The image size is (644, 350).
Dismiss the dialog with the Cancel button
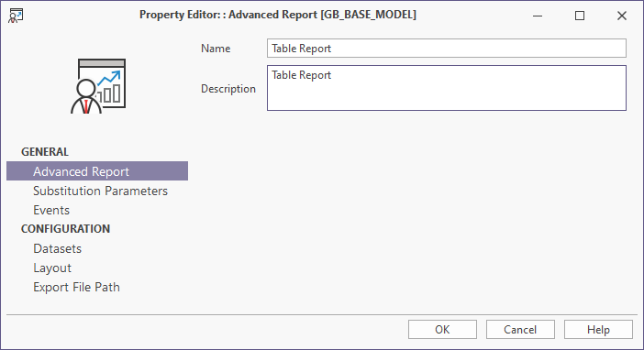(520, 330)
